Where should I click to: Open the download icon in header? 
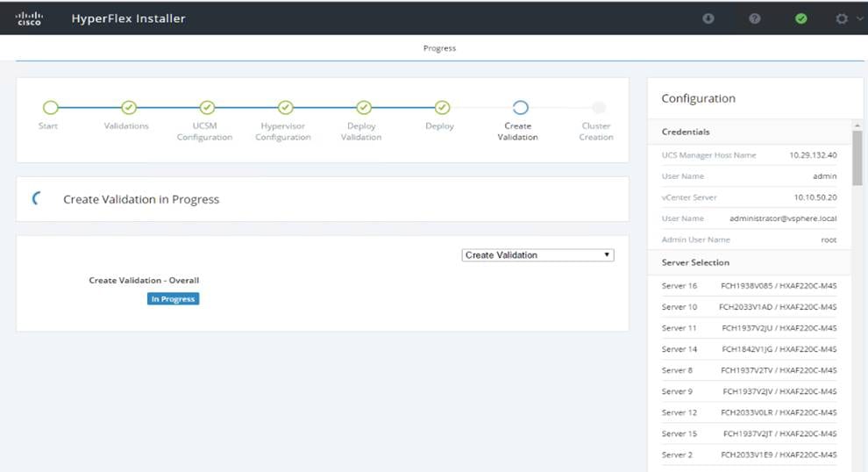708,18
